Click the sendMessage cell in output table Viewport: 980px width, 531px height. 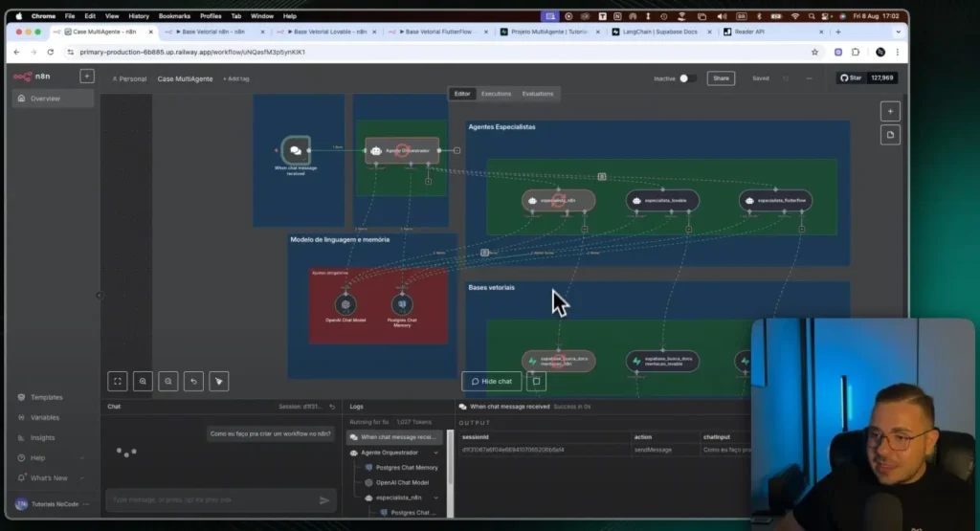653,450
